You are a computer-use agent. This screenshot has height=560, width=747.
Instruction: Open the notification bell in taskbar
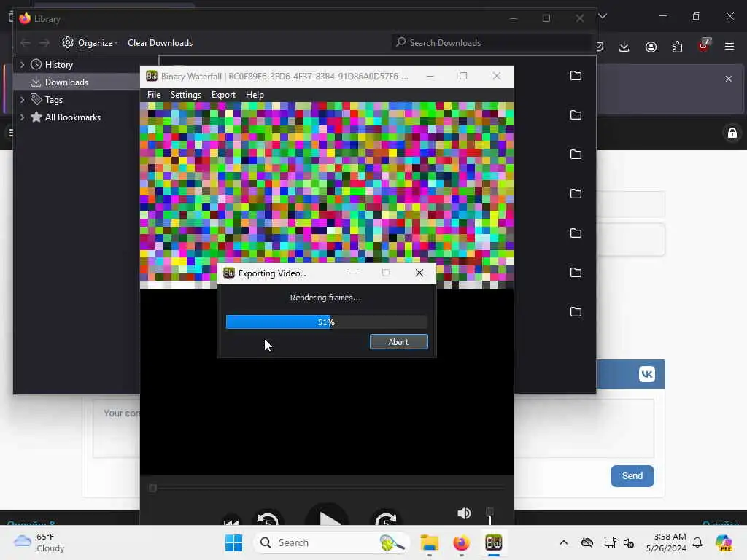(x=697, y=542)
